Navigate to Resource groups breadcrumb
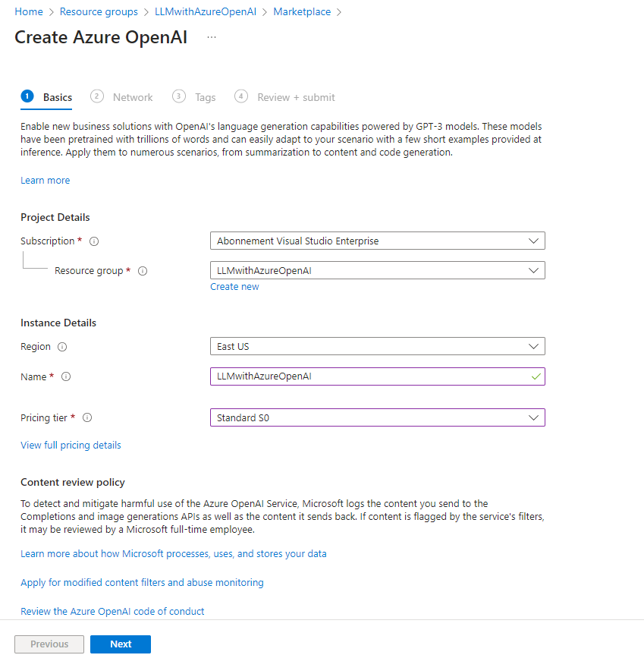The height and width of the screenshot is (655, 644). click(99, 11)
